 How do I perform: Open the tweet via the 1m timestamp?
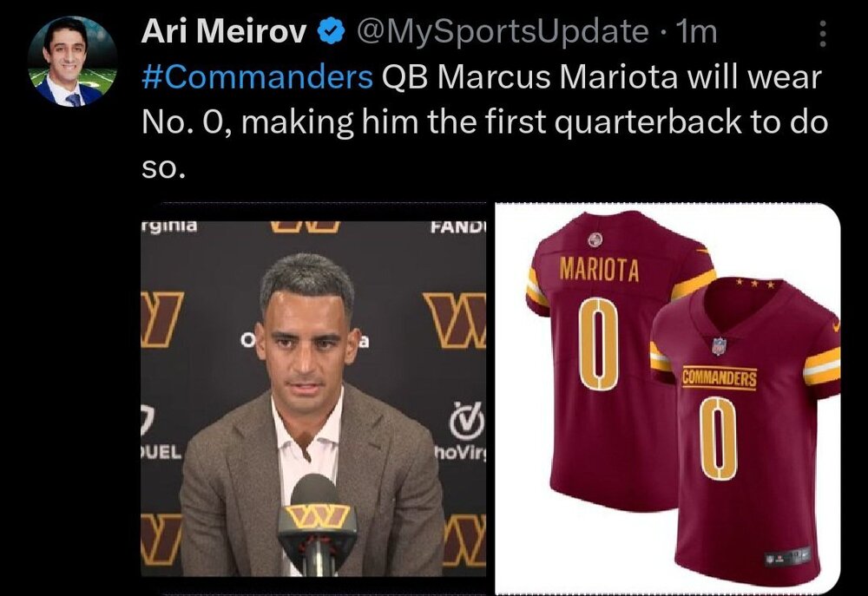pyautogui.click(x=698, y=32)
